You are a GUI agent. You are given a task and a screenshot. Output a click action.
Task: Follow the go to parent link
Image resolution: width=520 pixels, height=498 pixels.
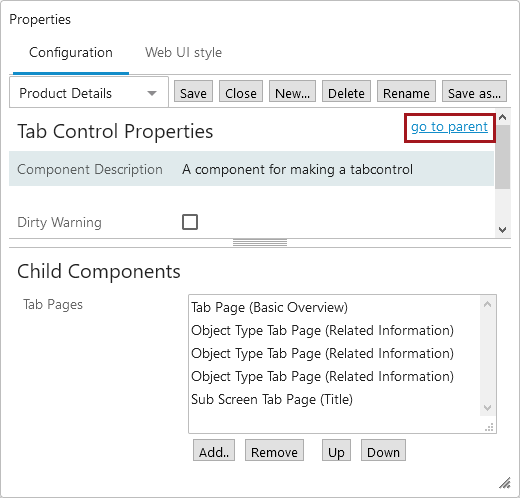pyautogui.click(x=449, y=127)
